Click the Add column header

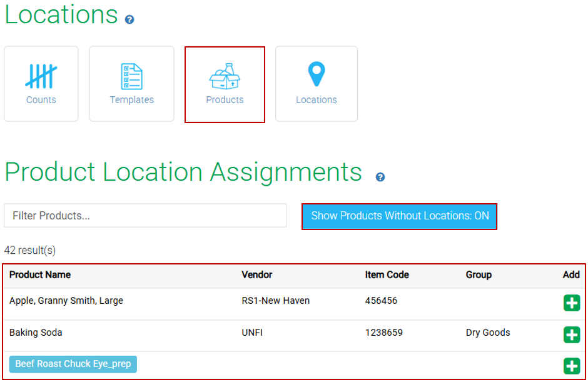coord(571,275)
